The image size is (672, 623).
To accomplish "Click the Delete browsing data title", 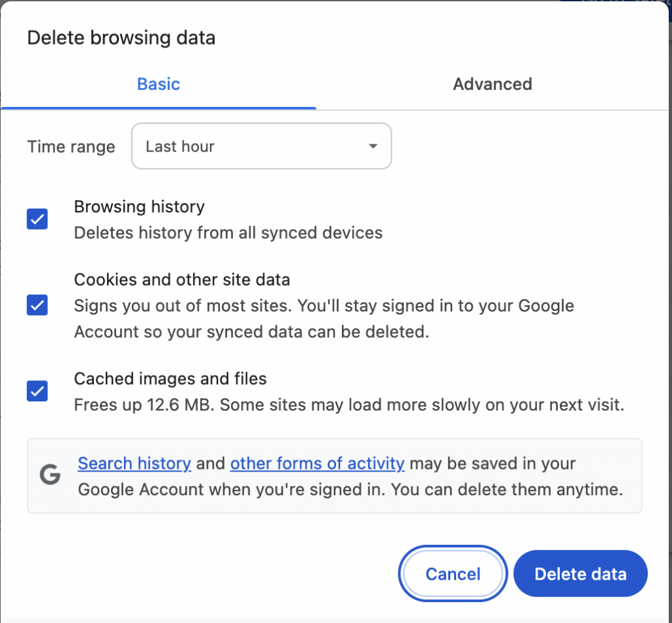I will pos(121,38).
